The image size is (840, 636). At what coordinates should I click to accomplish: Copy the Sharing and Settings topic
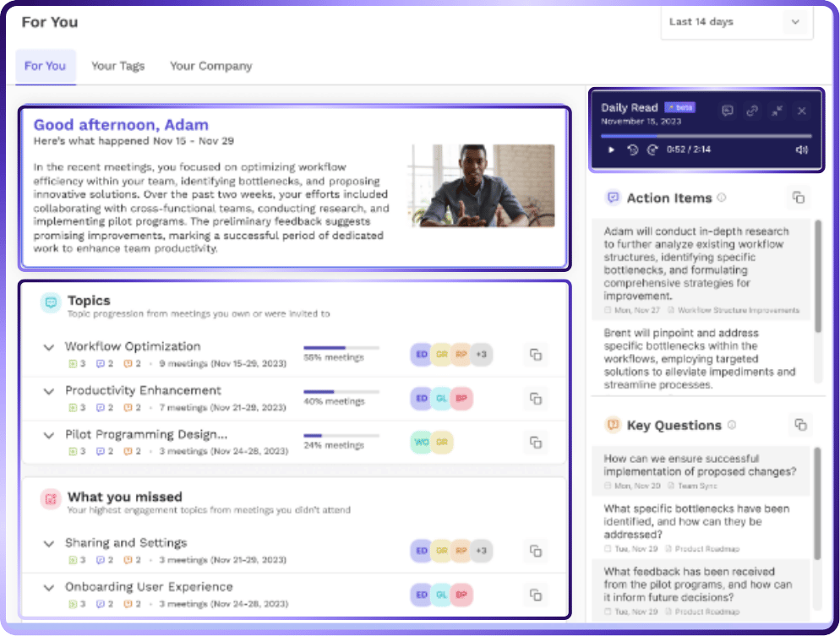(x=535, y=551)
